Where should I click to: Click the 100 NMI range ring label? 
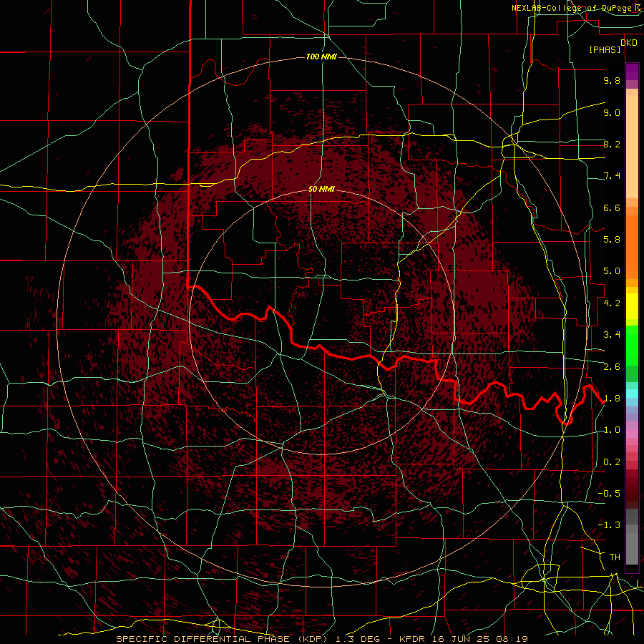(x=321, y=57)
